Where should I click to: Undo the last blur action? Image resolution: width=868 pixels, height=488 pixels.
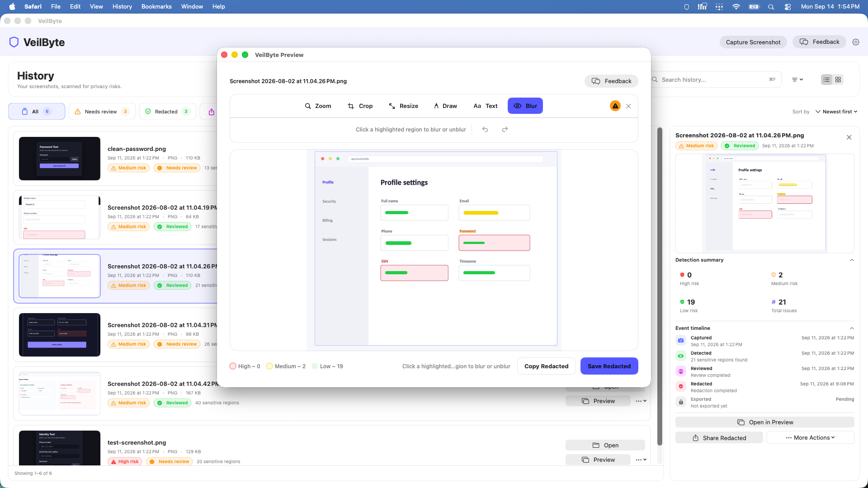485,129
